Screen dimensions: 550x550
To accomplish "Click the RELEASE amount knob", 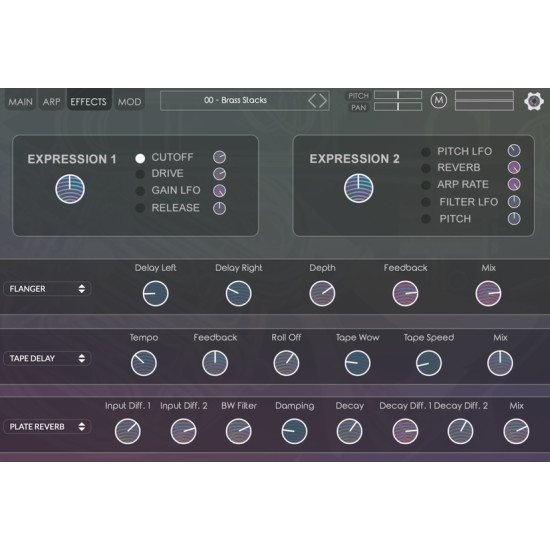I will (x=219, y=208).
